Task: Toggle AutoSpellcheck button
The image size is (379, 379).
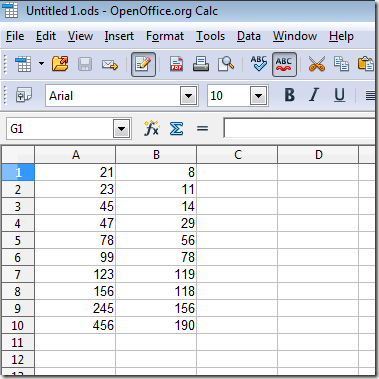Action: pos(284,64)
